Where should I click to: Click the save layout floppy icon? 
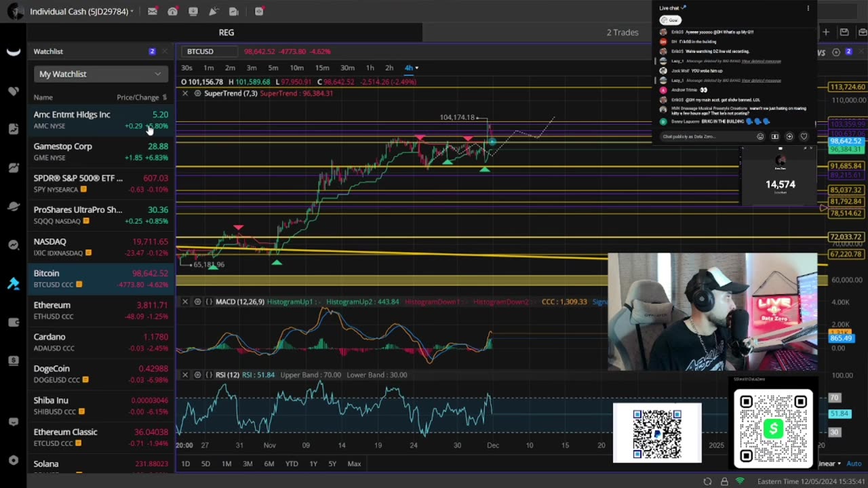point(844,32)
